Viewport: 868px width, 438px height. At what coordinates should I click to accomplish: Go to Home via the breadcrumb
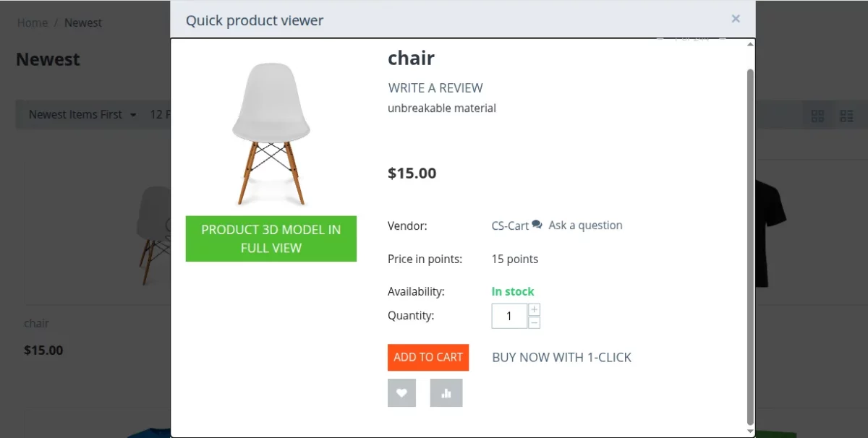tap(32, 22)
